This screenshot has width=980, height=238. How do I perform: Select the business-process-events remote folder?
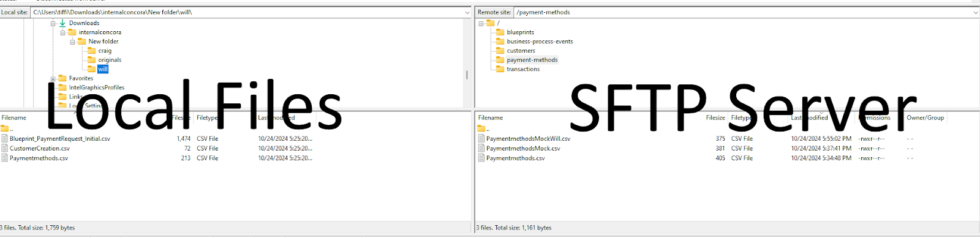pos(540,42)
